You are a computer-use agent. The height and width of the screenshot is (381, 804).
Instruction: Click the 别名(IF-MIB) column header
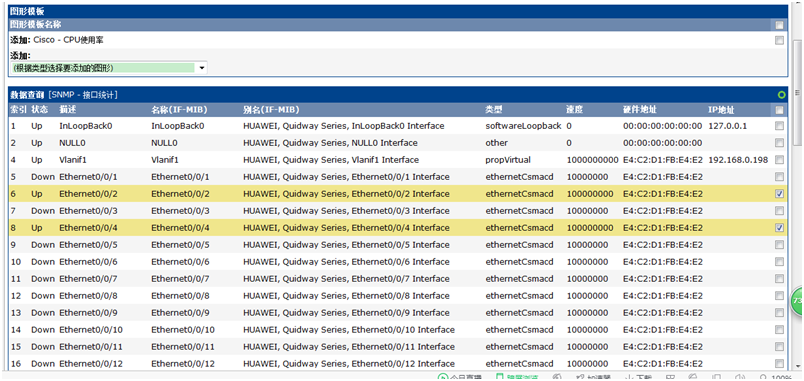[x=271, y=110]
